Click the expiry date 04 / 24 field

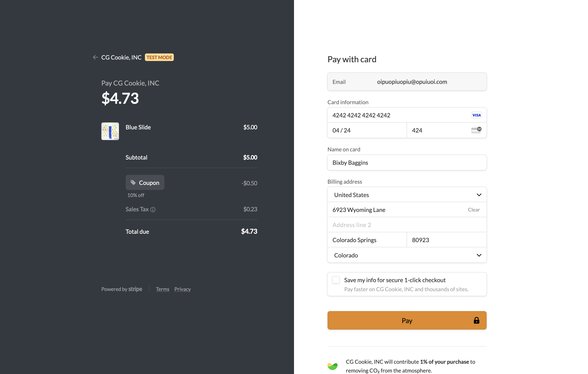(x=367, y=130)
